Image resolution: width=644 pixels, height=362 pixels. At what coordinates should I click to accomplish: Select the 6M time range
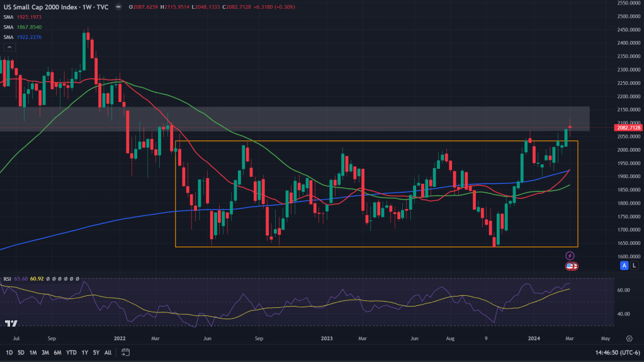[57, 353]
